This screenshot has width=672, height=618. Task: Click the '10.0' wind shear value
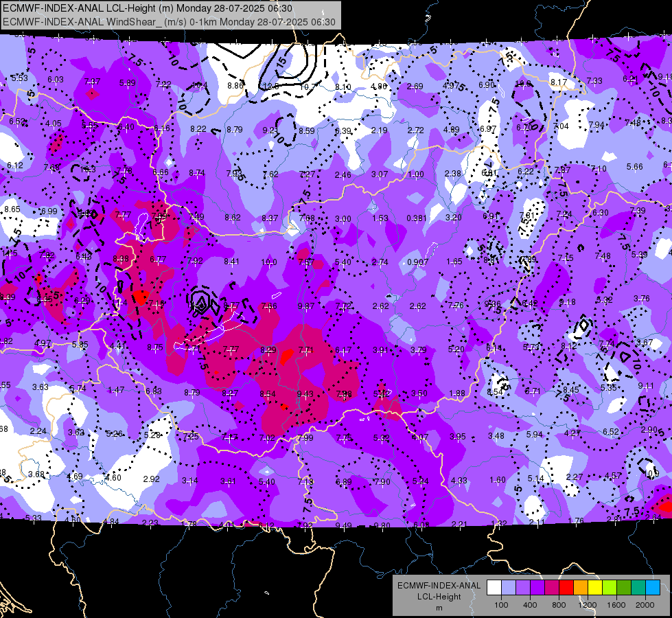268,262
